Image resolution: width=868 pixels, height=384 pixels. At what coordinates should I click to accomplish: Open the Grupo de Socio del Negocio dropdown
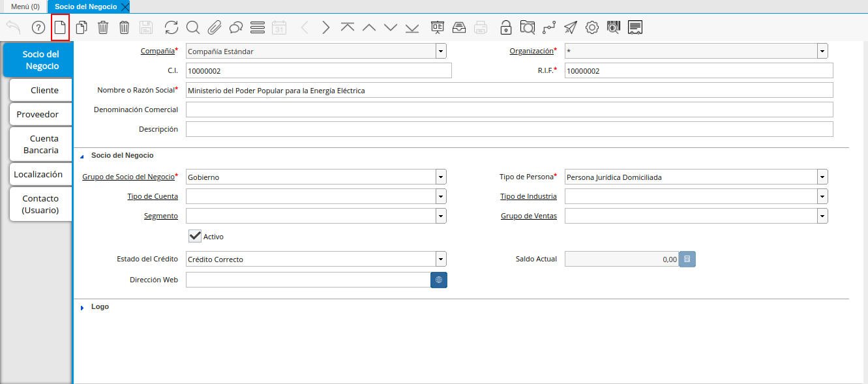(441, 177)
